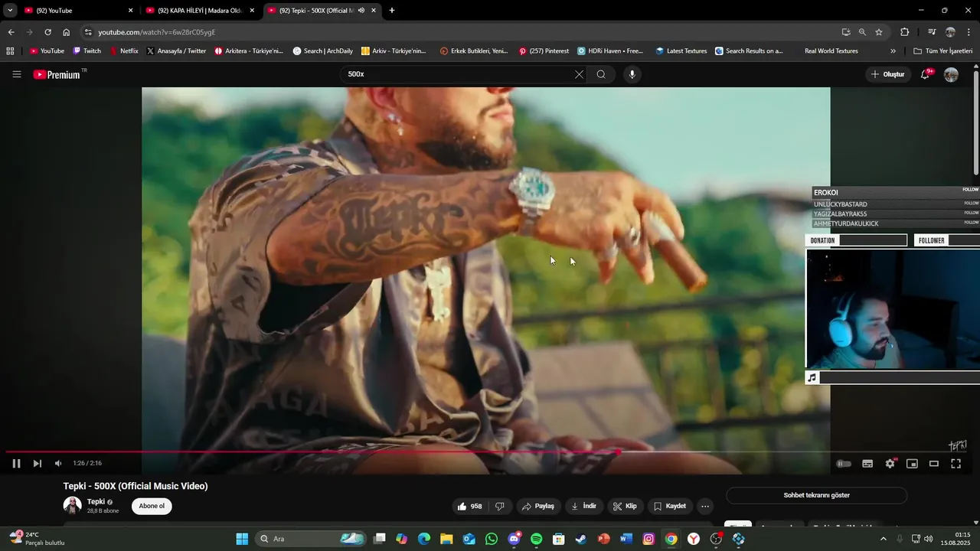Save the video with Kaydet
This screenshot has height=551, width=980.
click(670, 506)
